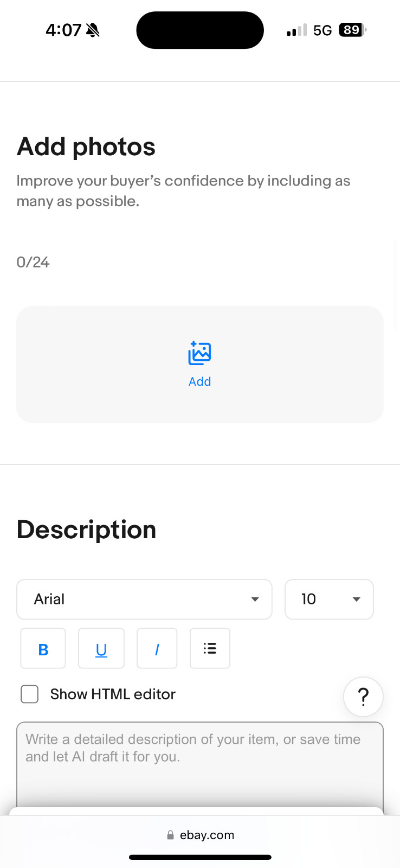Tap the home indicator bar

(x=200, y=858)
